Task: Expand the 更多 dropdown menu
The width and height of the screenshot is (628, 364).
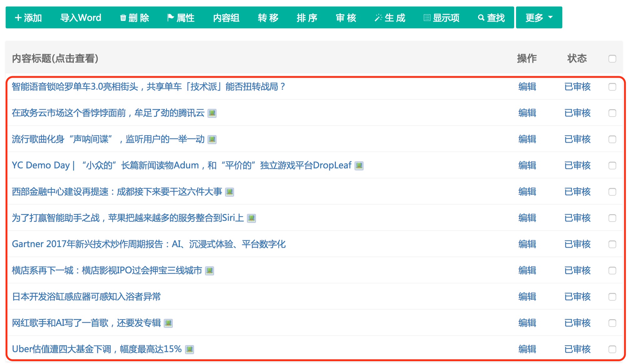Action: pyautogui.click(x=539, y=18)
